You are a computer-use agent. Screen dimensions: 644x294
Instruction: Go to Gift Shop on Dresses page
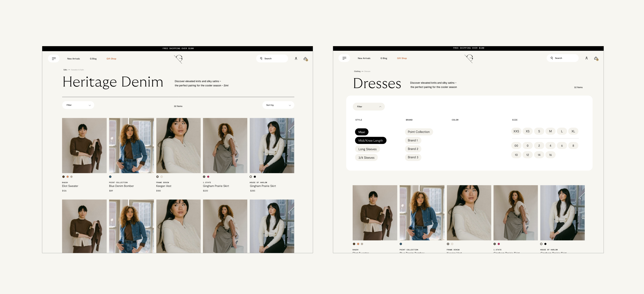click(x=402, y=58)
